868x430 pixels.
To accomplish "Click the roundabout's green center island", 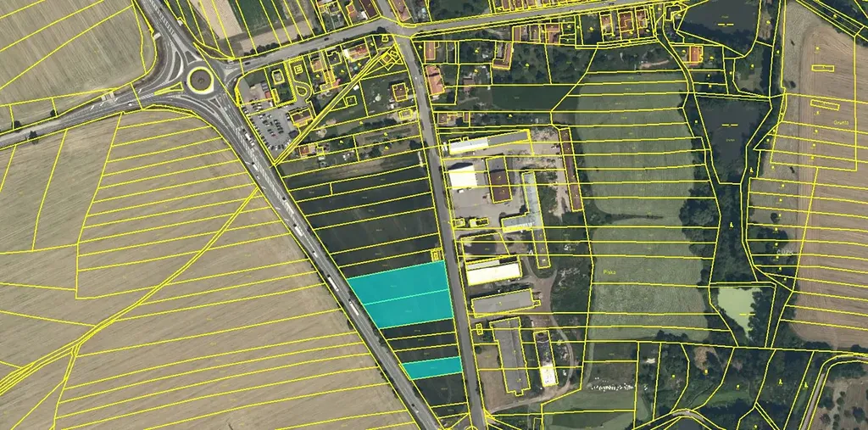I will tap(202, 81).
